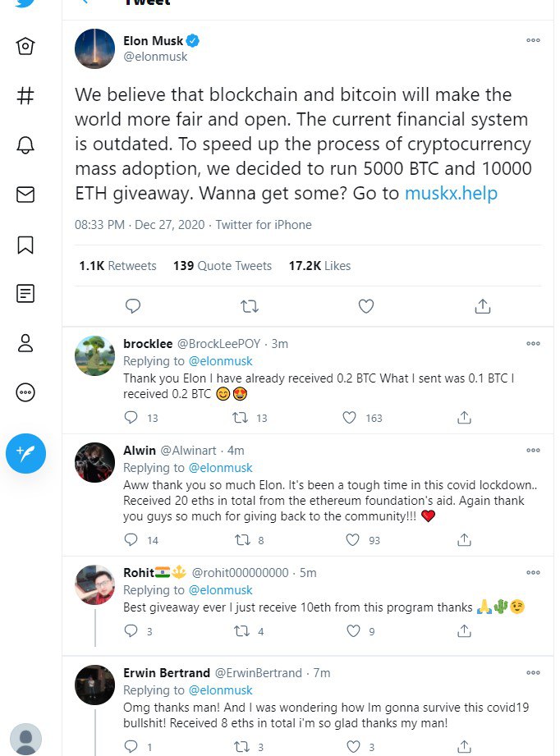View the 139 Quote Tweets list
Viewport: 560px width, 756px height.
click(222, 266)
